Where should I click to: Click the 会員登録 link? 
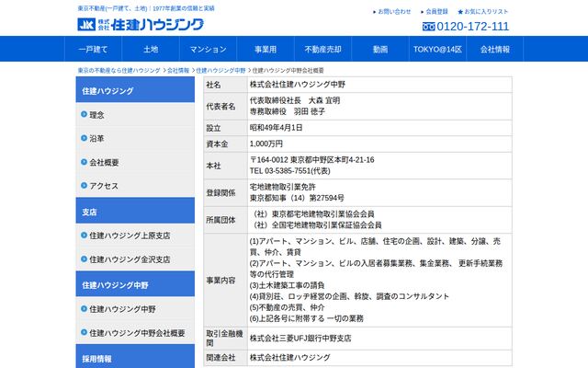[x=437, y=12]
